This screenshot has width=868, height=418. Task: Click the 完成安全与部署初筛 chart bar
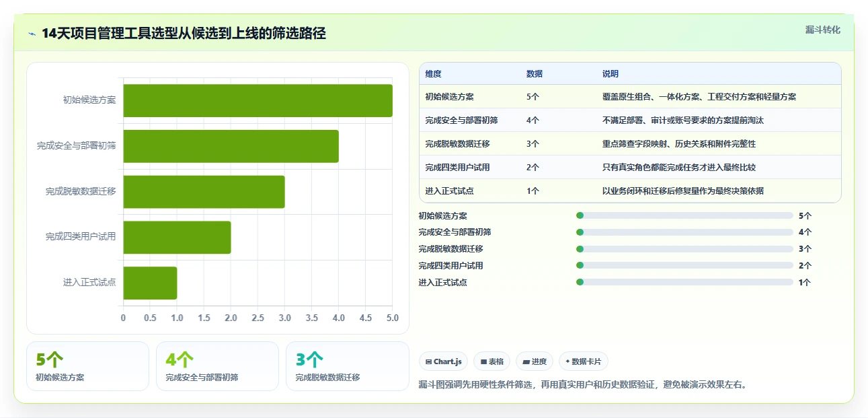231,146
